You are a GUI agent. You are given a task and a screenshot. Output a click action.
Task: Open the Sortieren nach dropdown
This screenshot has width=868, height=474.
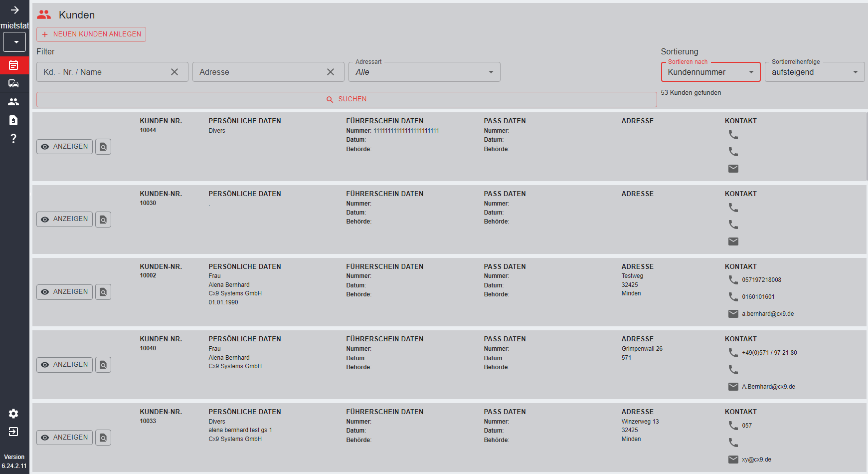(710, 72)
